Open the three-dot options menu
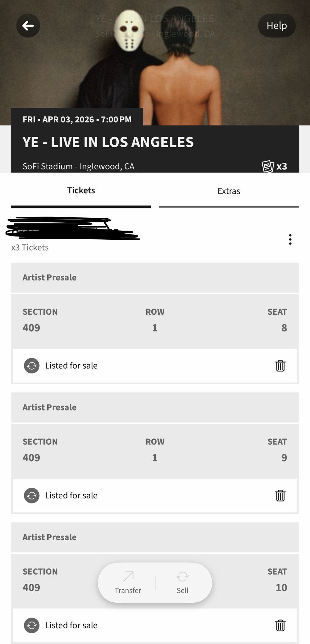The image size is (310, 644). point(290,239)
